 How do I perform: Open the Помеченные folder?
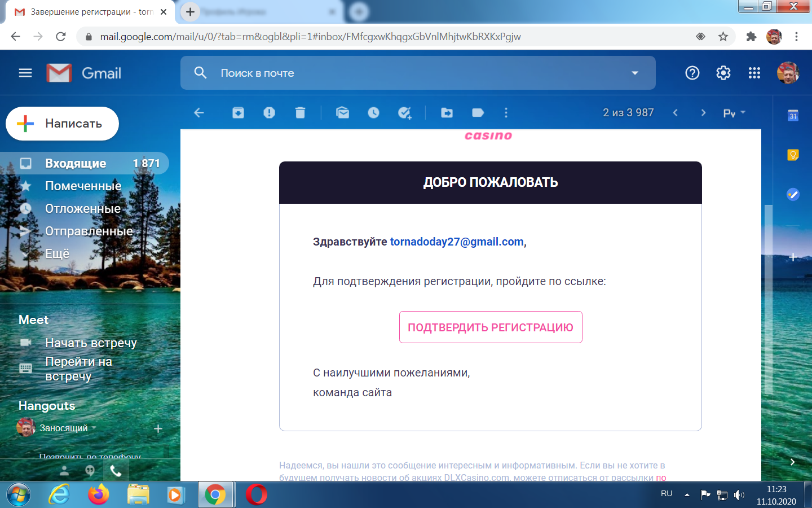coord(85,186)
